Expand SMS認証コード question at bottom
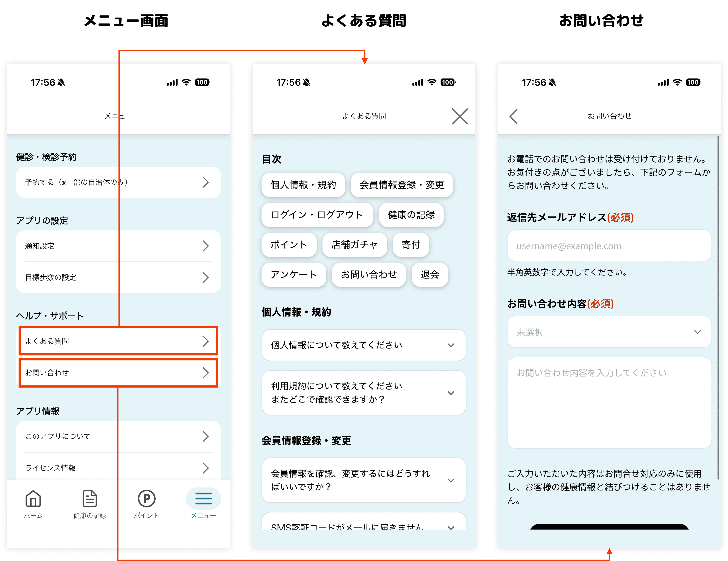This screenshot has height=561, width=728. (364, 521)
